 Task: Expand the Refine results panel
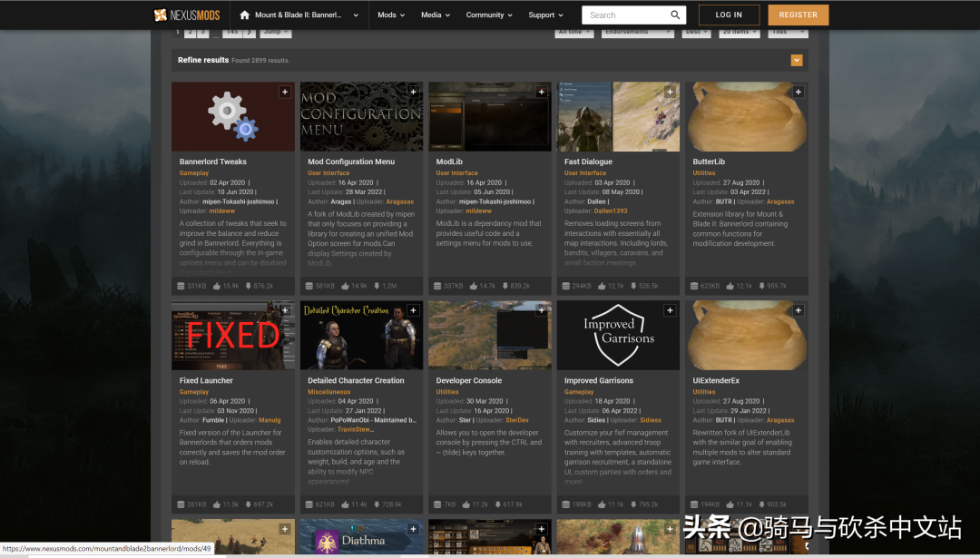(x=797, y=60)
